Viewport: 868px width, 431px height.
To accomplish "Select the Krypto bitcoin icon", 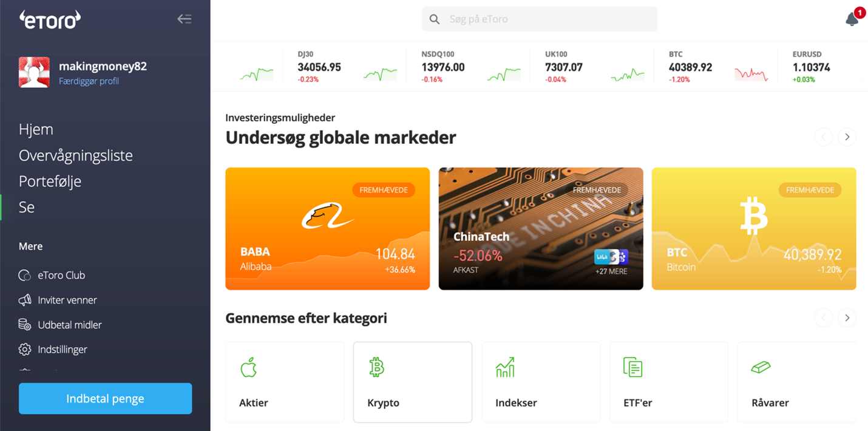I will (x=377, y=367).
